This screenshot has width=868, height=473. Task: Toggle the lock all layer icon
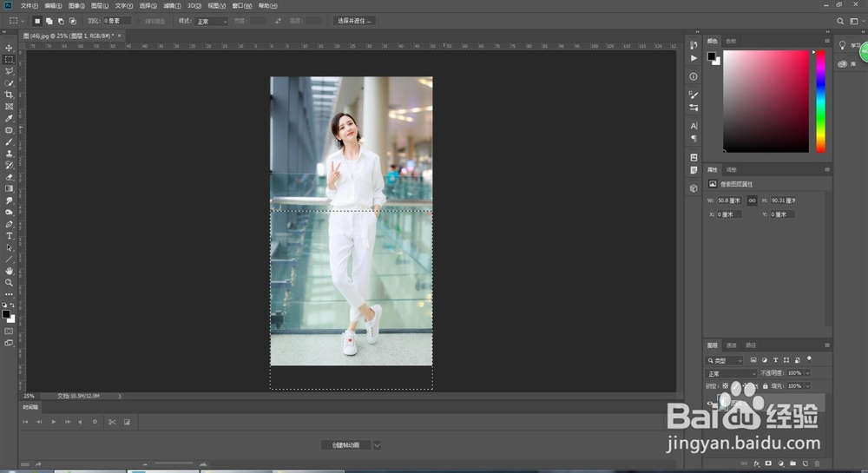coord(766,385)
